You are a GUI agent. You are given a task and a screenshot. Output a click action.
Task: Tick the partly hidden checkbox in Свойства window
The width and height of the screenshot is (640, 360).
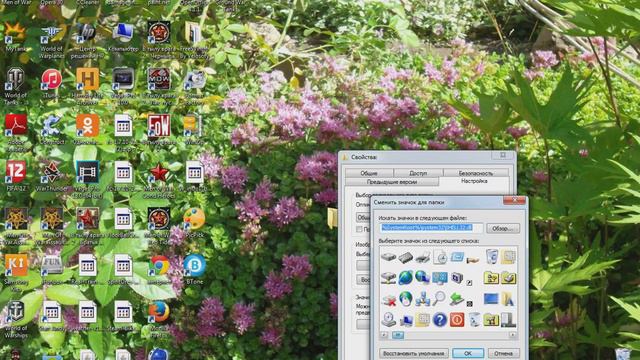click(359, 229)
